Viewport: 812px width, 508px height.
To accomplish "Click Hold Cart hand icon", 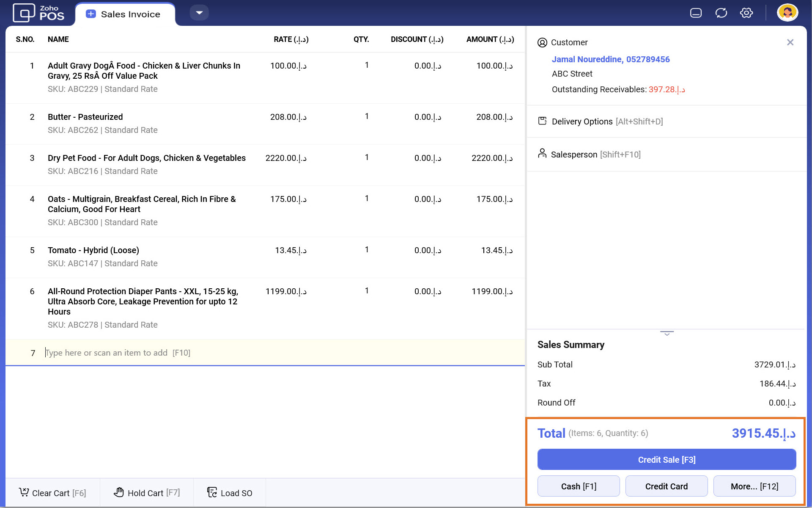I will [x=119, y=492].
